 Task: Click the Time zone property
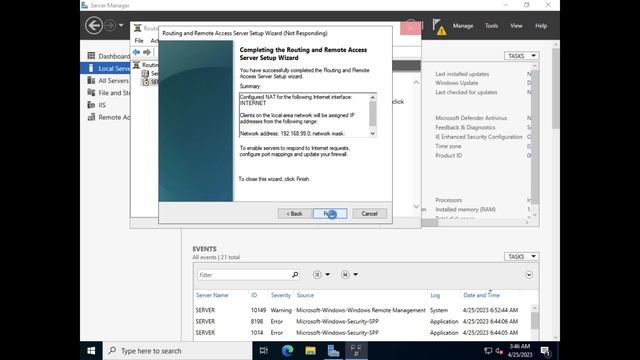pyautogui.click(x=448, y=146)
